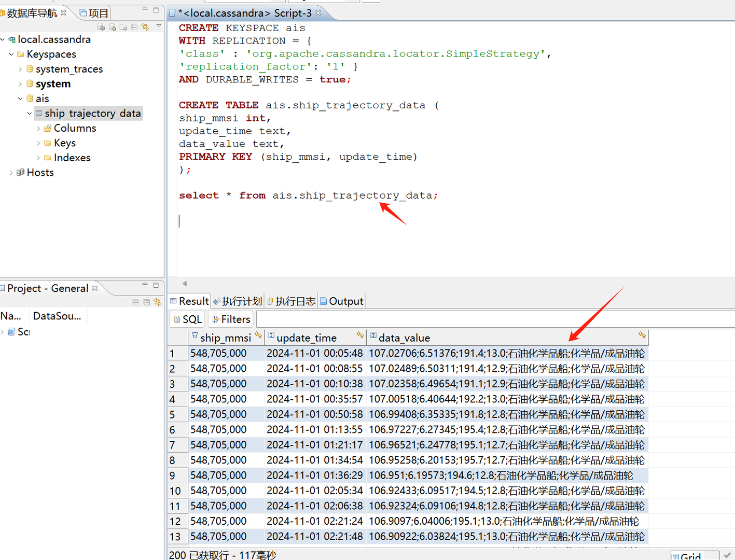The image size is (735, 560).
Task: Switch to the 项目 tab
Action: pos(94,13)
